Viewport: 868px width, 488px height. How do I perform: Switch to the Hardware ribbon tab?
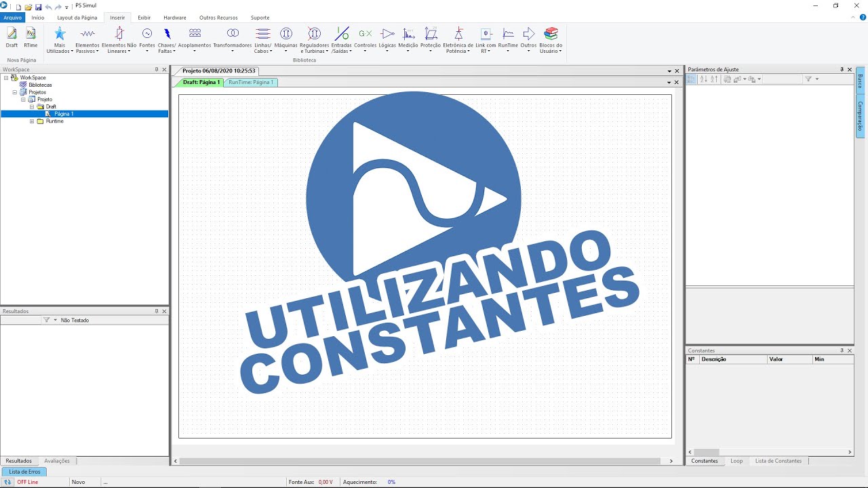point(175,18)
